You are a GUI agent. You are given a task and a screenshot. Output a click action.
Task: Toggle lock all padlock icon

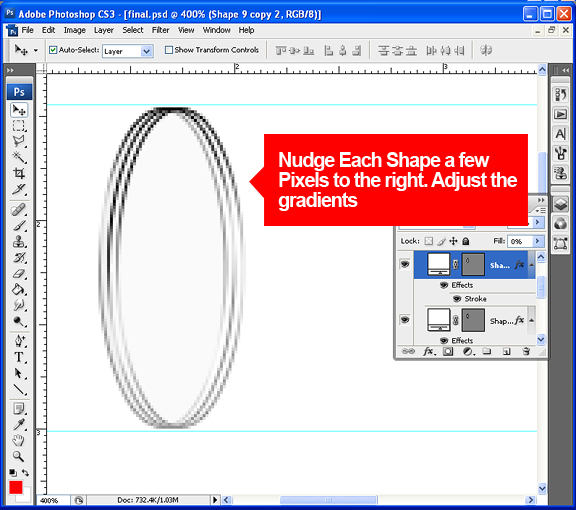(x=466, y=241)
